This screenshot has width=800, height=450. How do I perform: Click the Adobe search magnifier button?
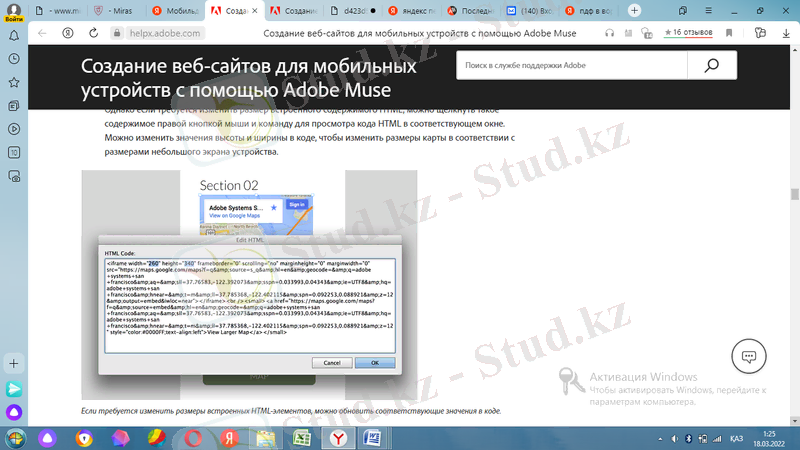[x=711, y=66]
